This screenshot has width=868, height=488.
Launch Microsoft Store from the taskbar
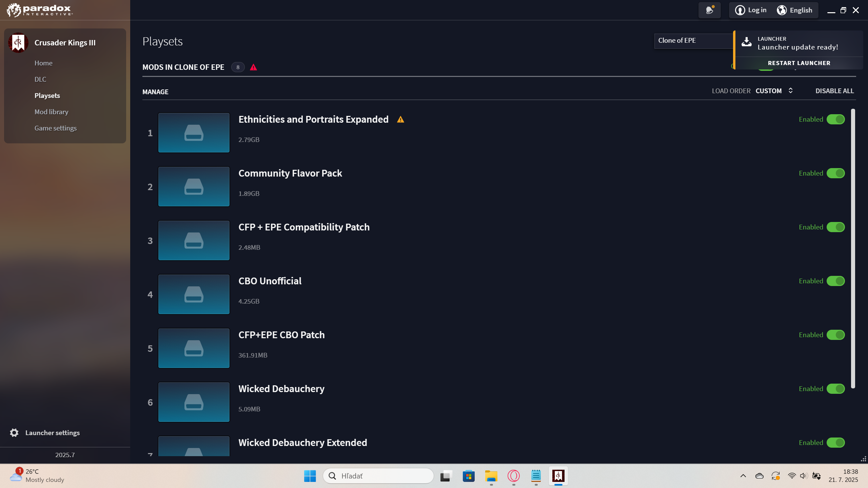[469, 476]
